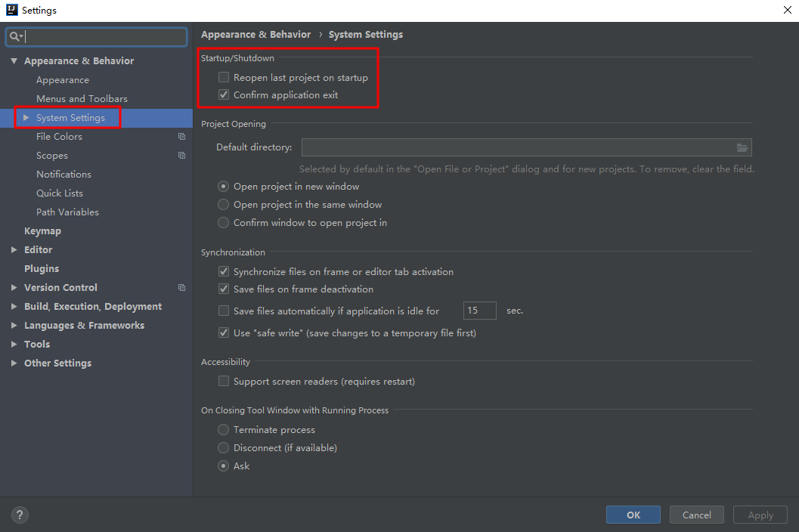
Task: Expand Version Control node arrow
Action: 14,287
